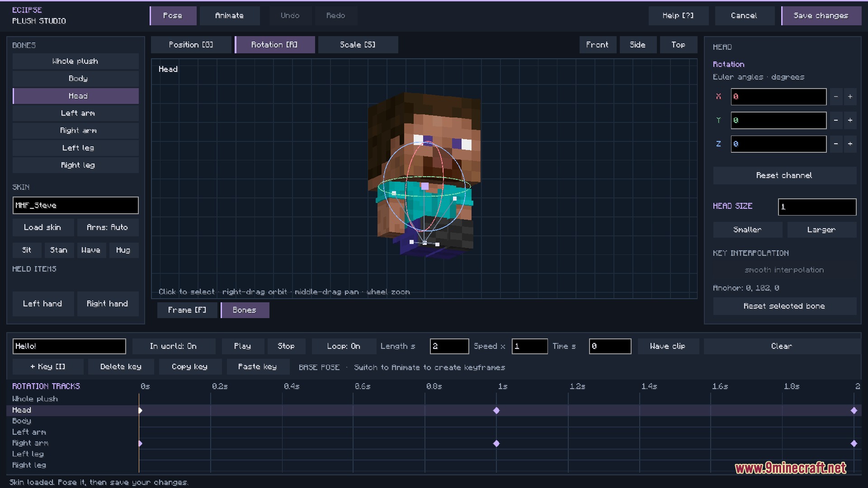Viewport: 868px width, 488px height.
Task: Make the head Larger
Action: (822, 230)
